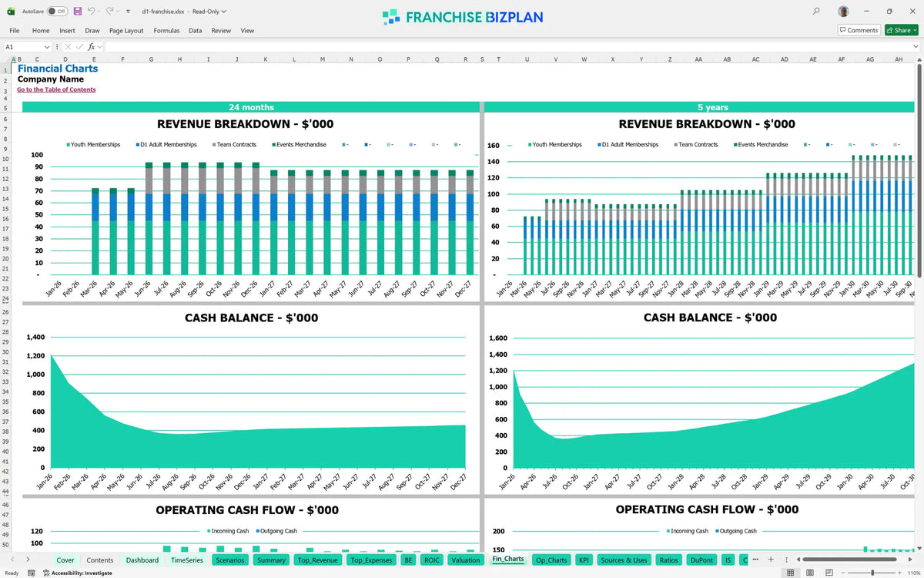Open the search magnifier in the title bar
Viewport: 924px width, 578px height.
[816, 12]
